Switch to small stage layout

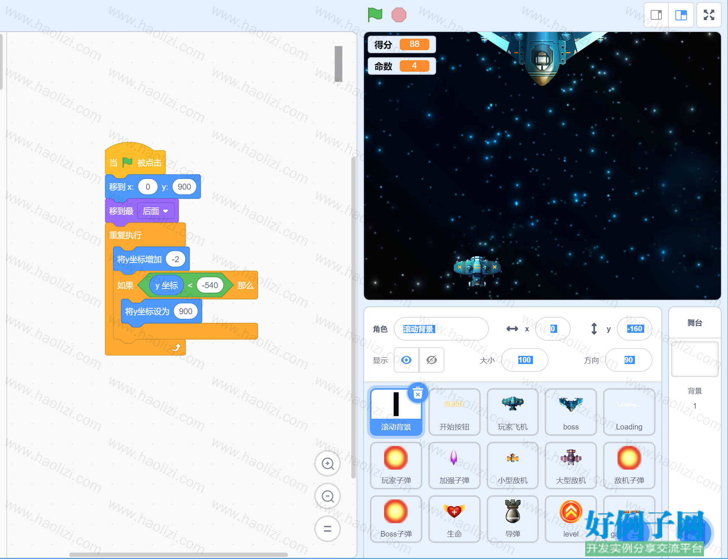click(x=656, y=15)
